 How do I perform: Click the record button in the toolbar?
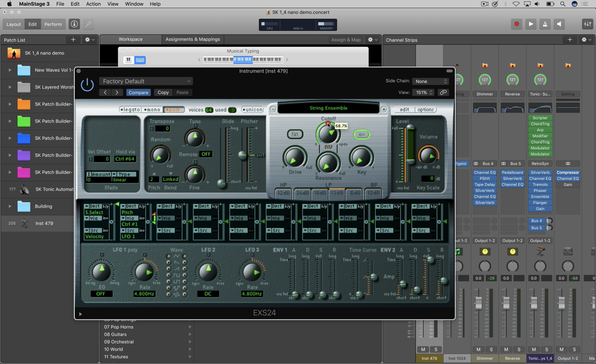coord(516,24)
